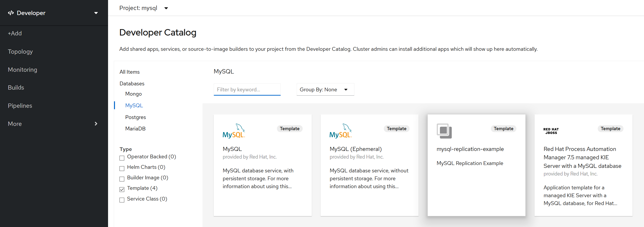The height and width of the screenshot is (227, 644).
Task: Click the Template (4) label
Action: coord(142,188)
